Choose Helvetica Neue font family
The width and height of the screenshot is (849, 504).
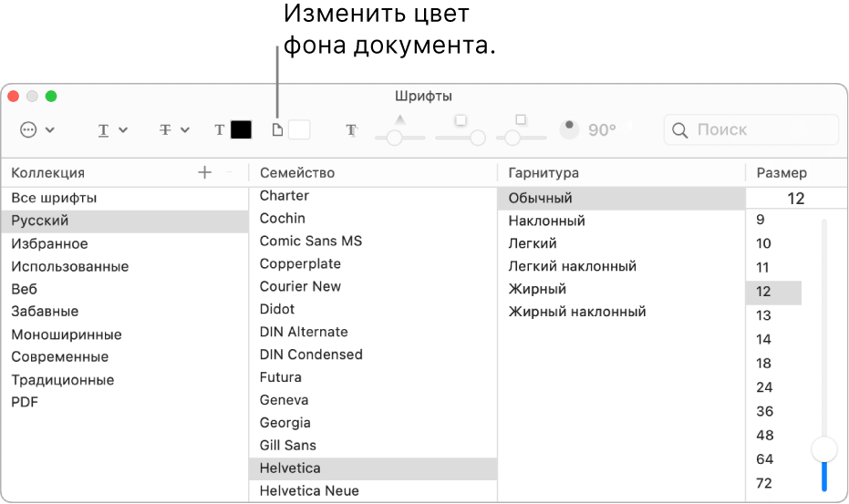tap(372, 491)
